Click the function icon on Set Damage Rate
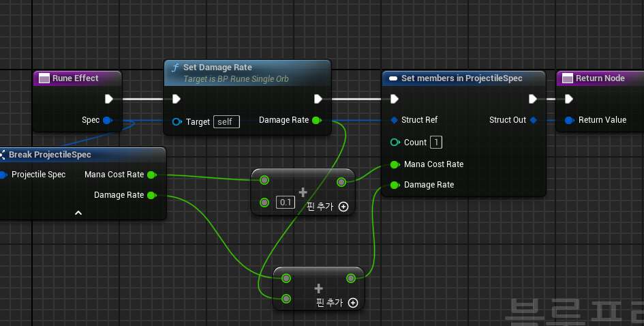644x326 pixels. coord(175,68)
